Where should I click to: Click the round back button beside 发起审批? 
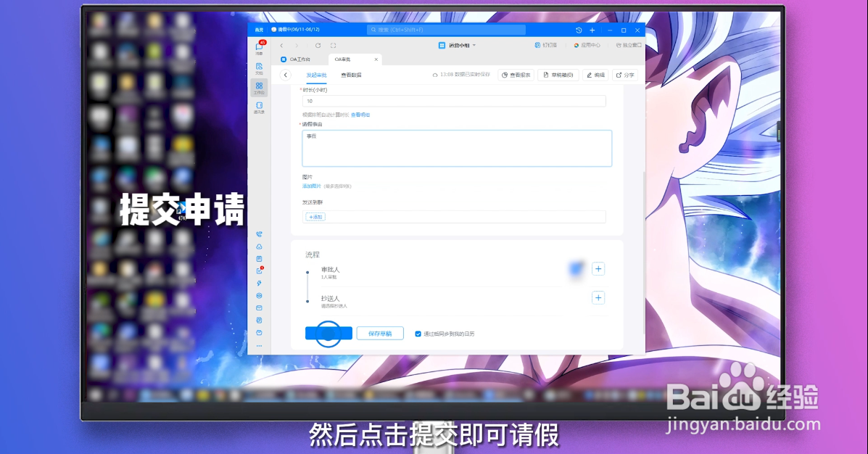(x=285, y=75)
